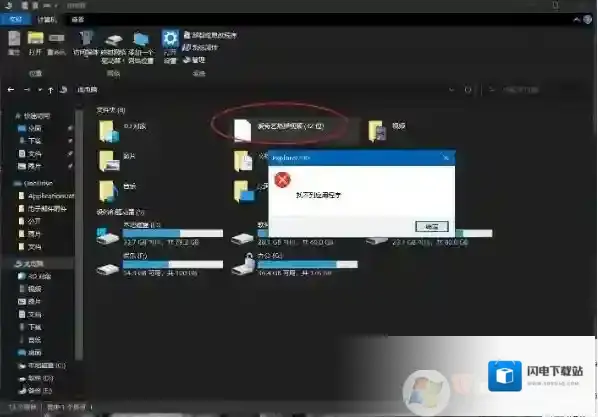This screenshot has width=598, height=417.
Task: Select OneDrive in the navigation pane
Action: coord(38,183)
